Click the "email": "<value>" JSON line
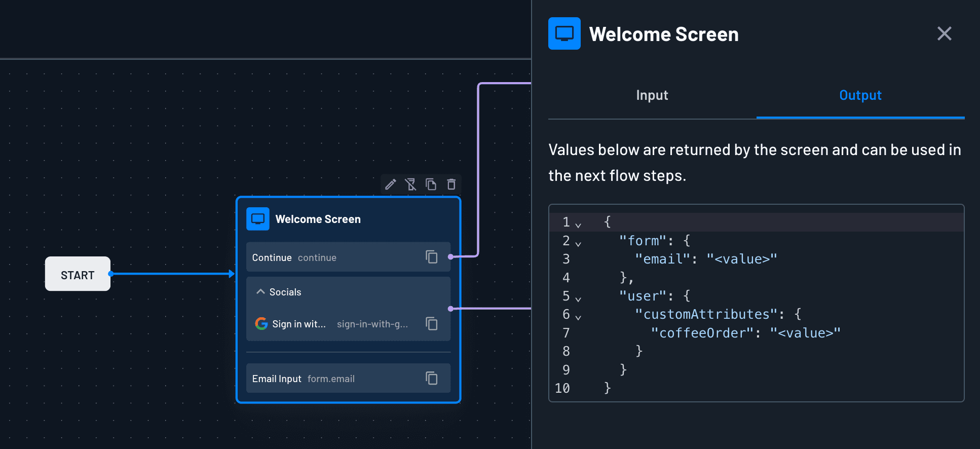 [706, 259]
